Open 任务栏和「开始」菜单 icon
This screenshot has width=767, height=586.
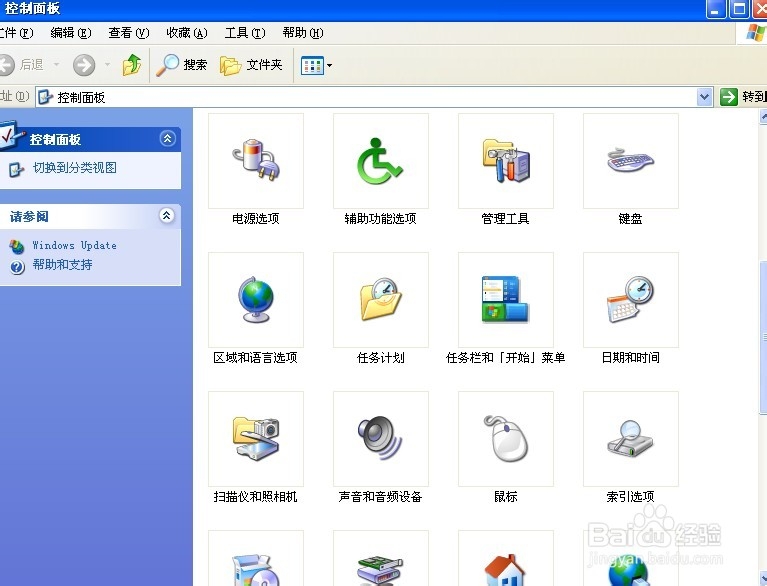(506, 300)
